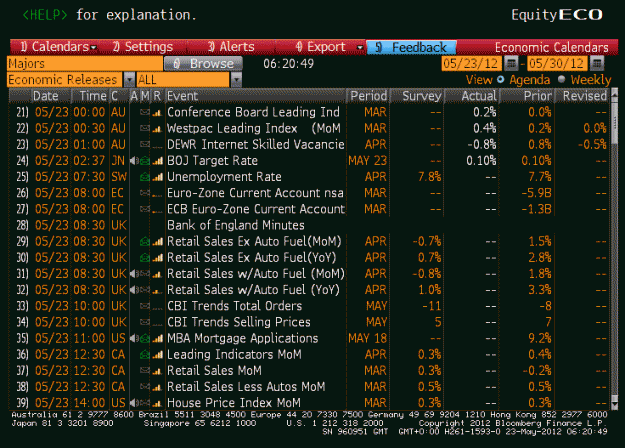Open the CBI Trends Selling Prices event
This screenshot has width=625, height=448.
click(x=238, y=322)
